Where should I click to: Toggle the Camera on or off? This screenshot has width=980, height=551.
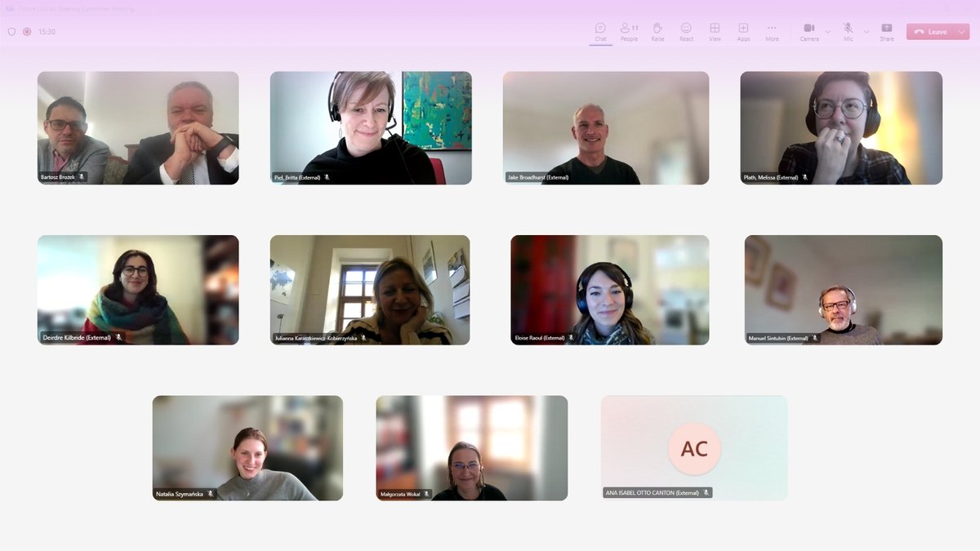809,32
